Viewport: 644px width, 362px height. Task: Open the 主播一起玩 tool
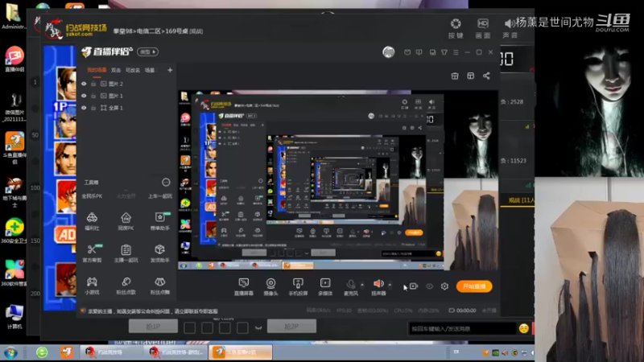tap(126, 253)
